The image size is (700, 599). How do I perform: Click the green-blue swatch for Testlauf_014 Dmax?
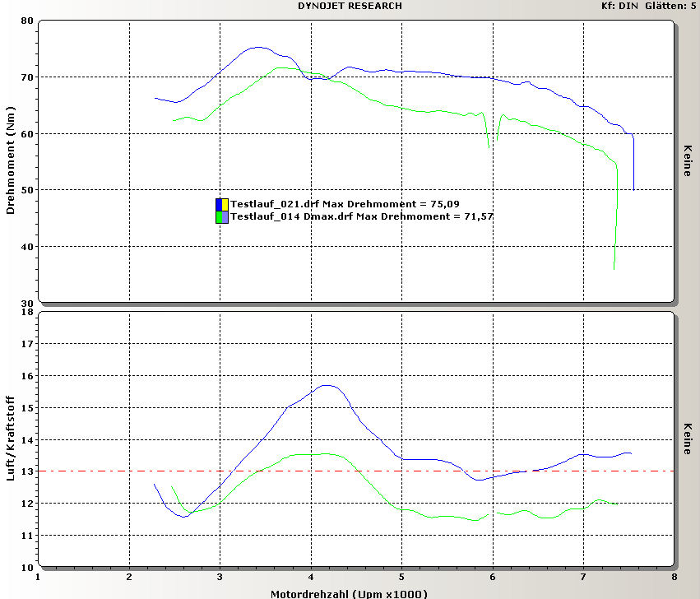point(221,217)
